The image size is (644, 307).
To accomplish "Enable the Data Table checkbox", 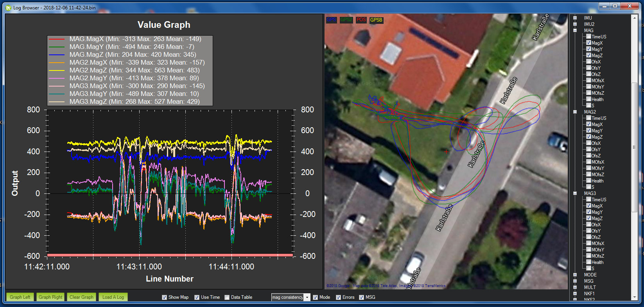I will [227, 298].
